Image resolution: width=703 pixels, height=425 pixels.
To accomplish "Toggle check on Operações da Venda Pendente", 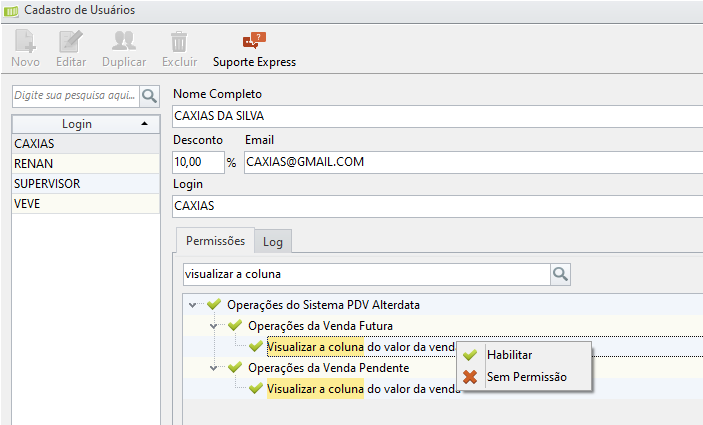I will point(234,368).
